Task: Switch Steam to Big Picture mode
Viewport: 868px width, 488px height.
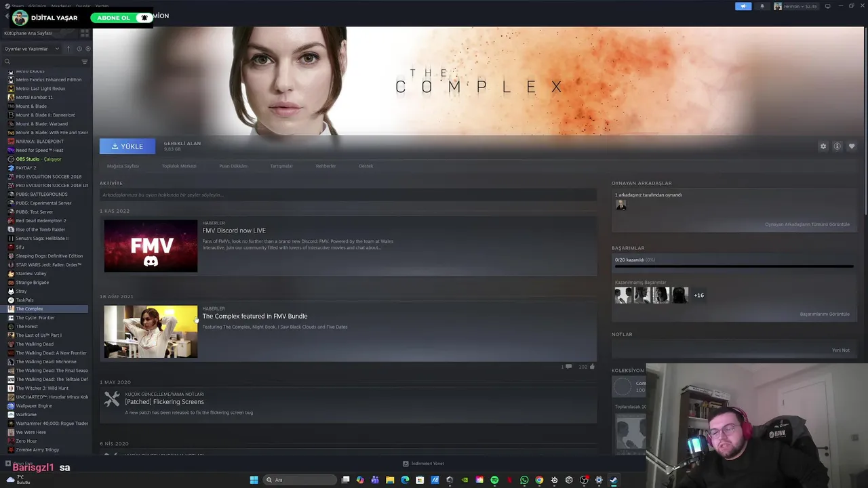Action: pos(827,6)
